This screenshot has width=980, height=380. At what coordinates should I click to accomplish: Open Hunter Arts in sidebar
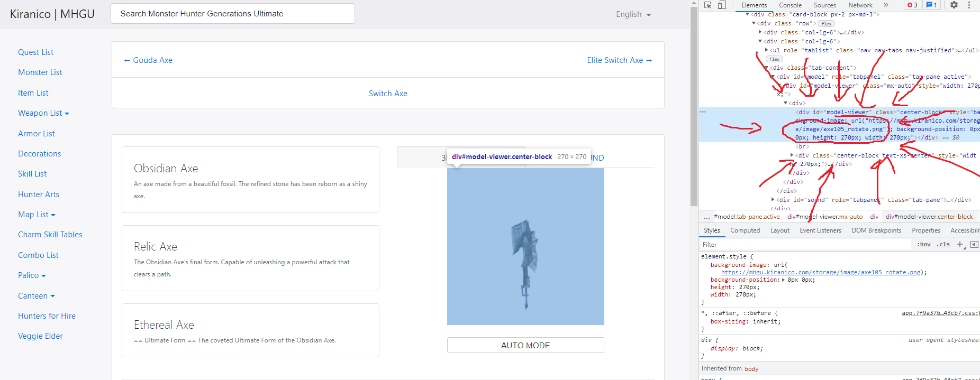pyautogui.click(x=39, y=194)
